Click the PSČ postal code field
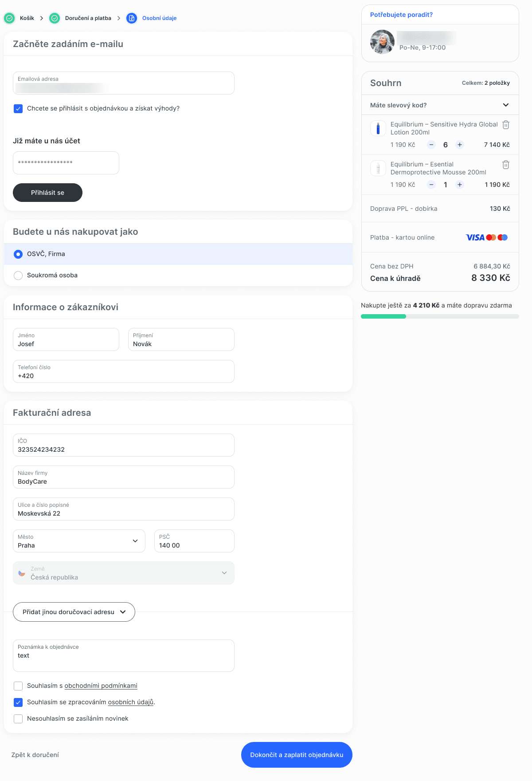The width and height of the screenshot is (532, 781). coord(194,541)
